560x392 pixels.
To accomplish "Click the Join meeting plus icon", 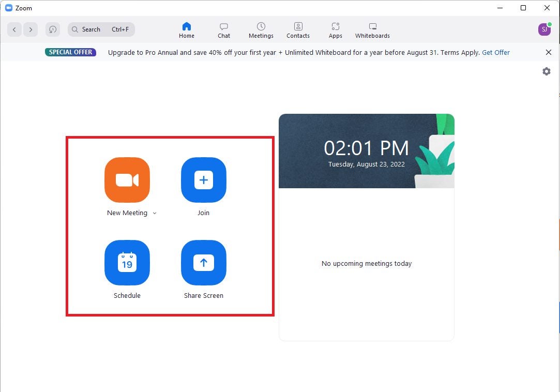I will click(x=204, y=180).
